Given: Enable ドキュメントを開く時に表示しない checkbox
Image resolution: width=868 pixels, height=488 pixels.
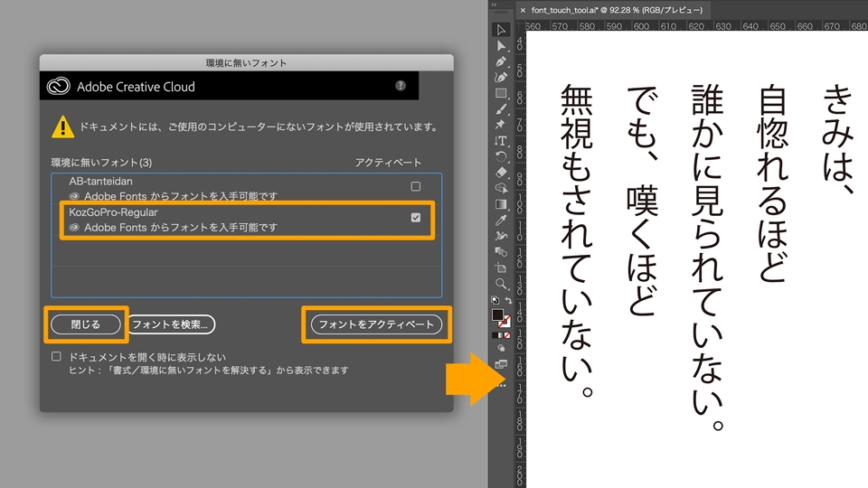Looking at the screenshot, I should (x=56, y=356).
